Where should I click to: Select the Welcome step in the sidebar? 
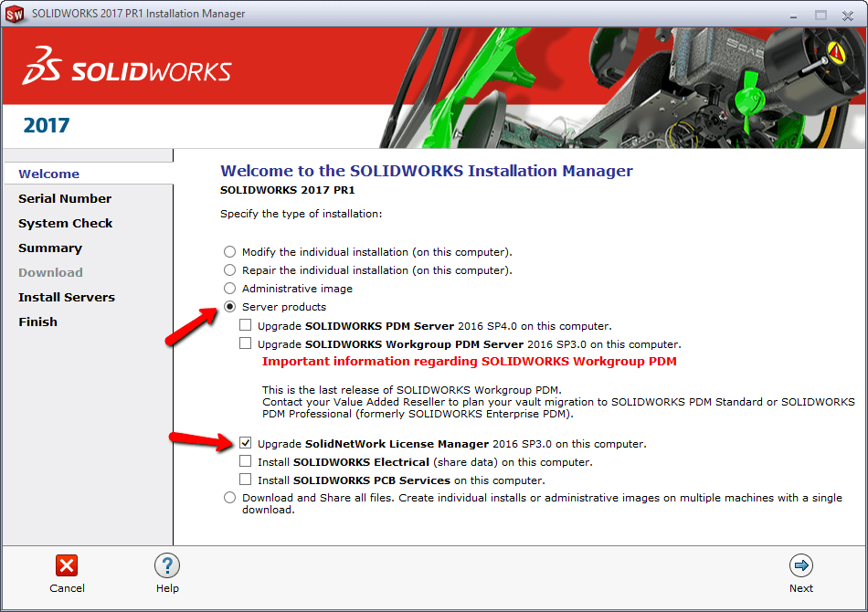(x=48, y=174)
